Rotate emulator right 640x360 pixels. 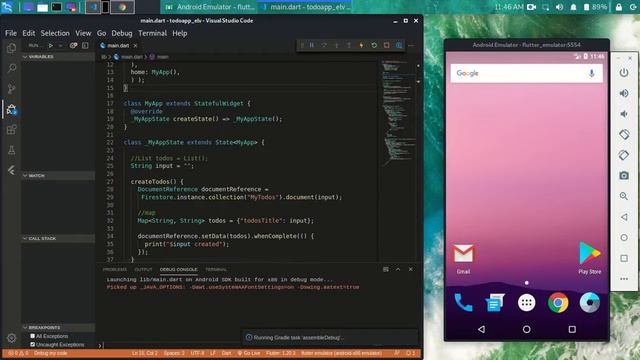624,155
